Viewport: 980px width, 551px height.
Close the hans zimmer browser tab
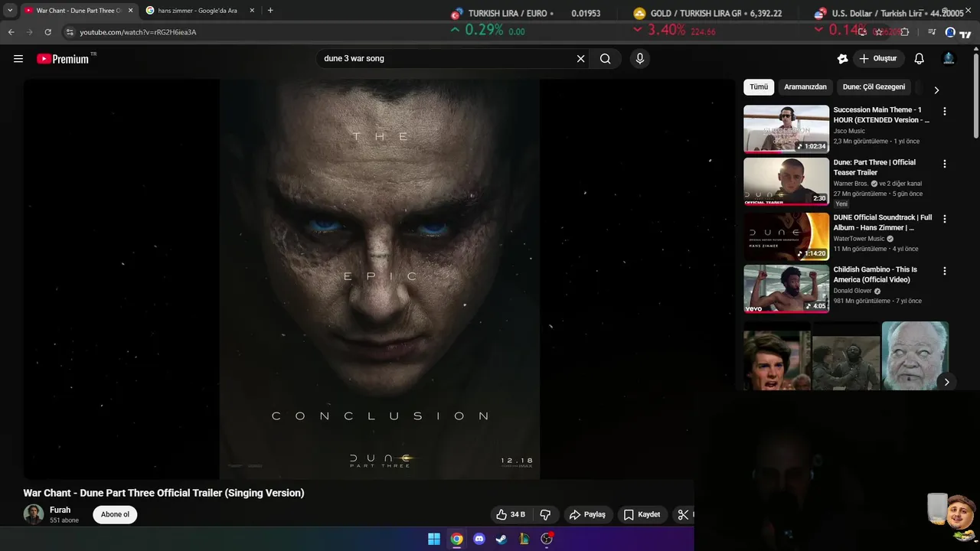coord(252,11)
